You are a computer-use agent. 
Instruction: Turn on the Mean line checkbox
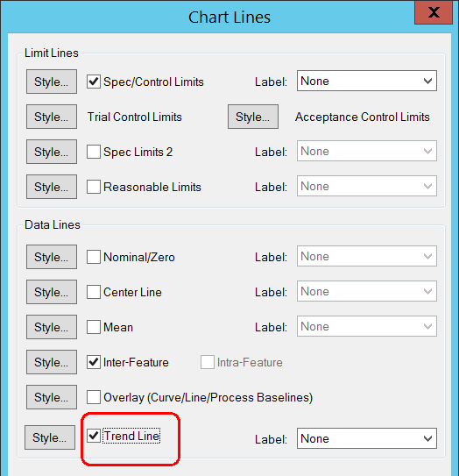tap(94, 327)
